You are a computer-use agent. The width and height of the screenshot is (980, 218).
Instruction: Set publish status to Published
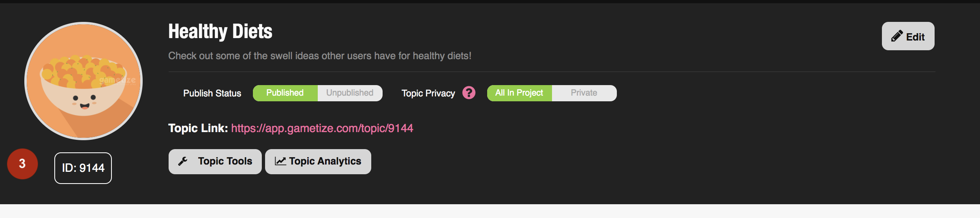tap(285, 93)
